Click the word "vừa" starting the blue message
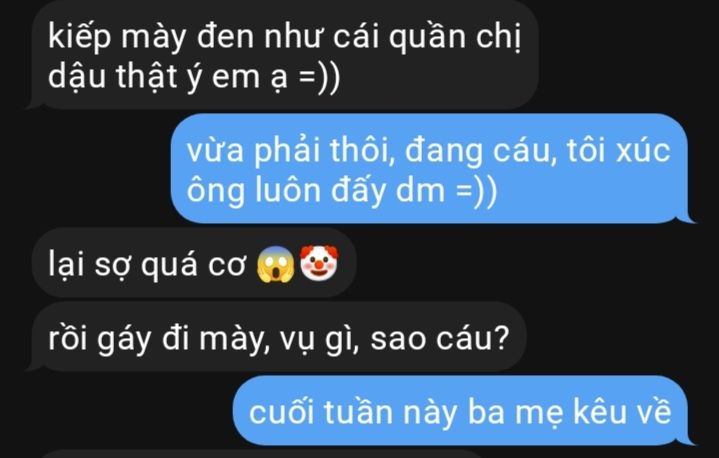Screen dimensions: 719x458 tap(215, 150)
